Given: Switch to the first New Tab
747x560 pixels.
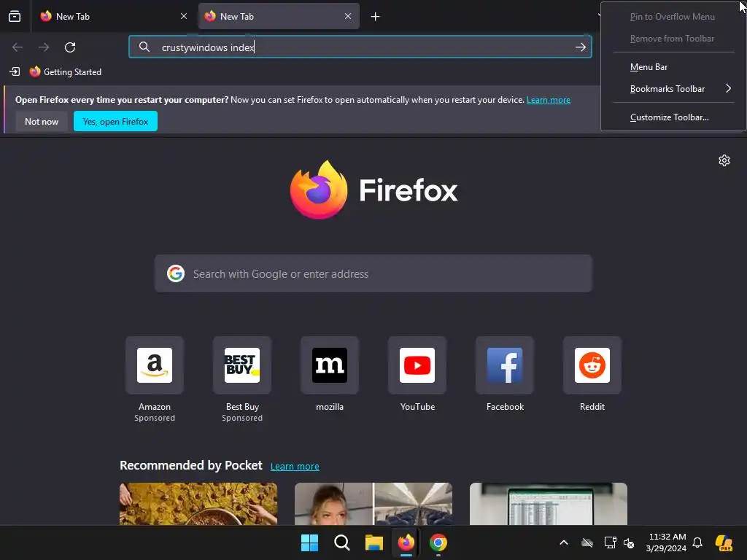Looking at the screenshot, I should pyautogui.click(x=113, y=17).
